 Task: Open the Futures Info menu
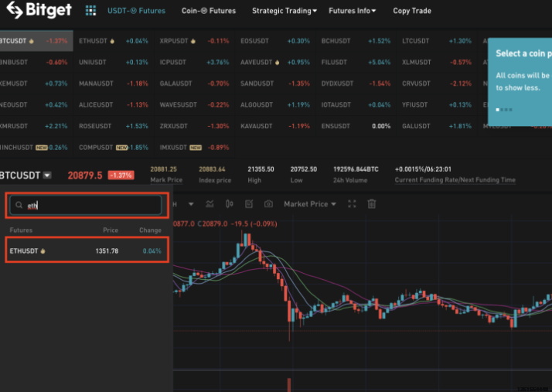coord(352,11)
